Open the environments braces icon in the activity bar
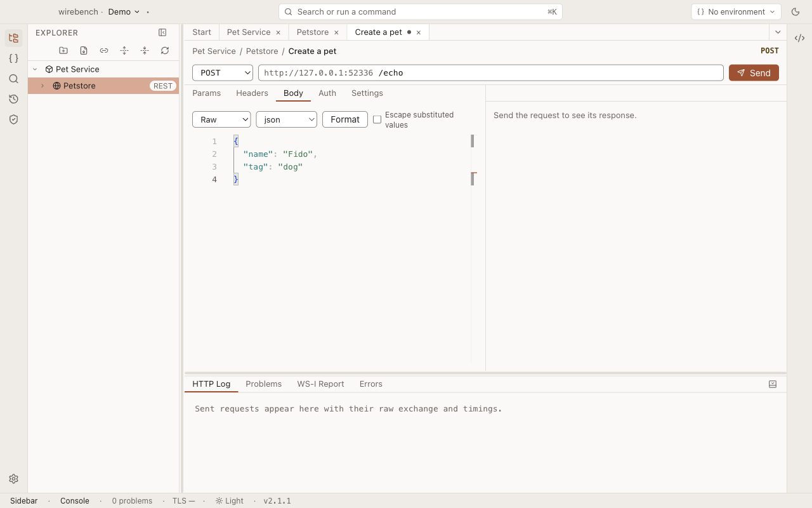The height and width of the screenshot is (508, 812). 13,58
